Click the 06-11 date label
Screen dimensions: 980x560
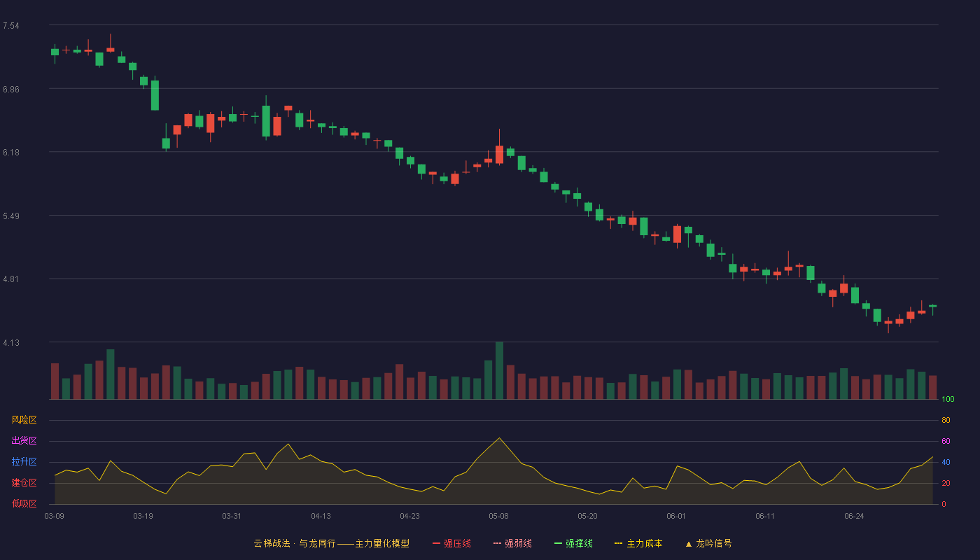coord(766,516)
